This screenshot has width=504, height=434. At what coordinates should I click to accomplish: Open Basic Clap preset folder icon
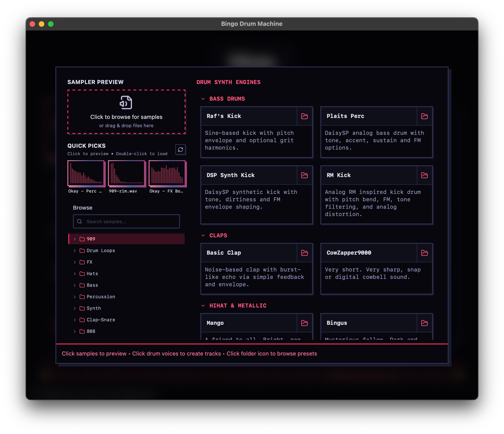coord(304,253)
